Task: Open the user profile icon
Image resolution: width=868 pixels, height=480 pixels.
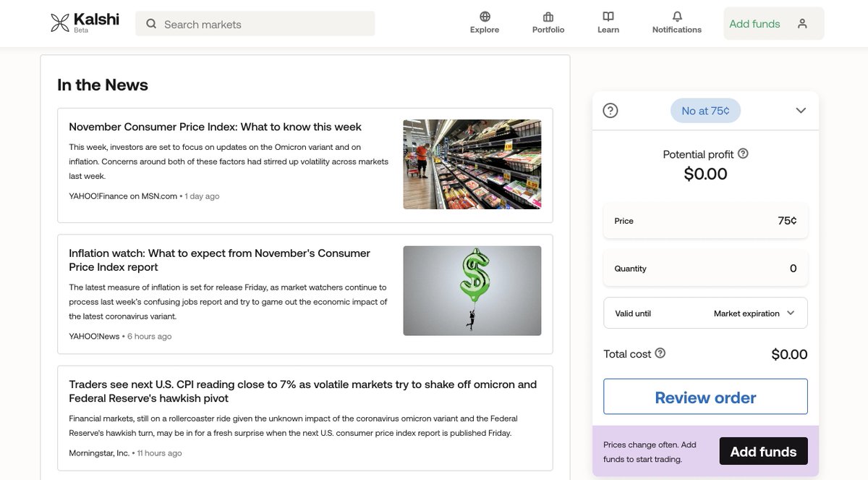Action: pos(802,24)
